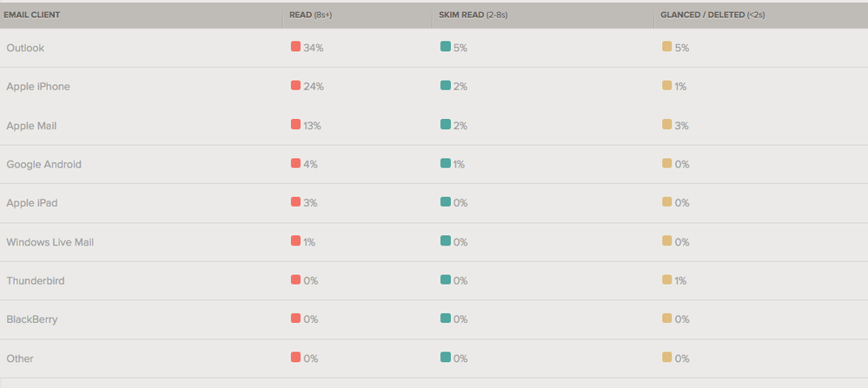Click the yellow Glanced swatch for Apple iPhone
This screenshot has width=868, height=388.
[x=666, y=86]
